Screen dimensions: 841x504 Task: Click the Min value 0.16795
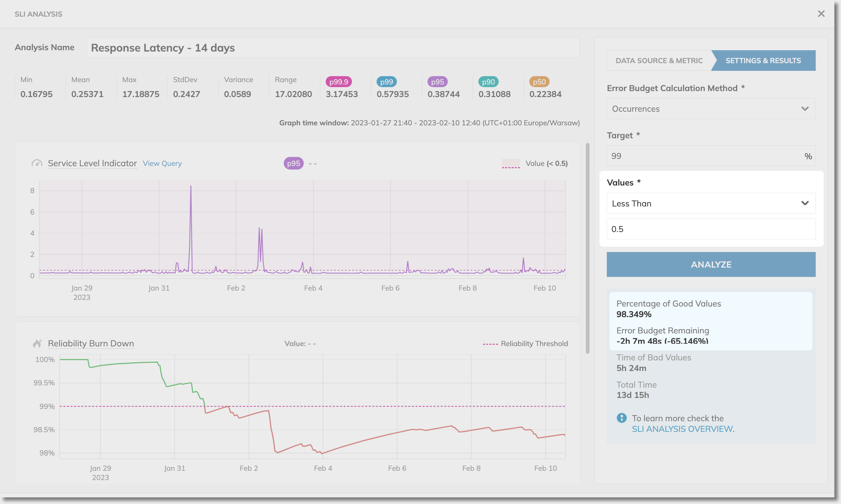[36, 94]
